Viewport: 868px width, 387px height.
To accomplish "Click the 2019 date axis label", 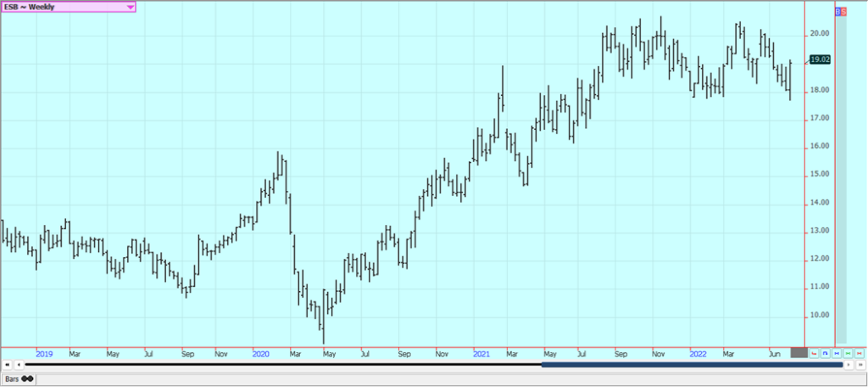I will pos(44,353).
